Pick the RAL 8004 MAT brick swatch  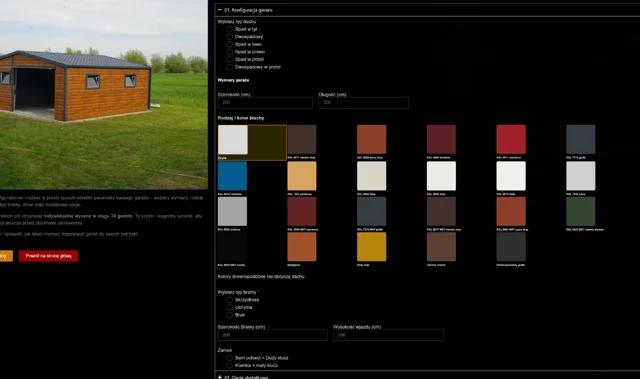point(511,211)
